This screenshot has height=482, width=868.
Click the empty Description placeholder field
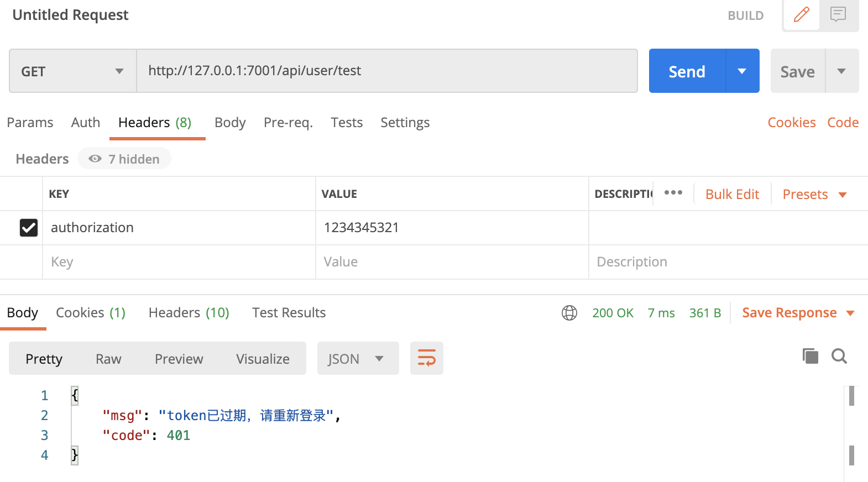(x=728, y=262)
